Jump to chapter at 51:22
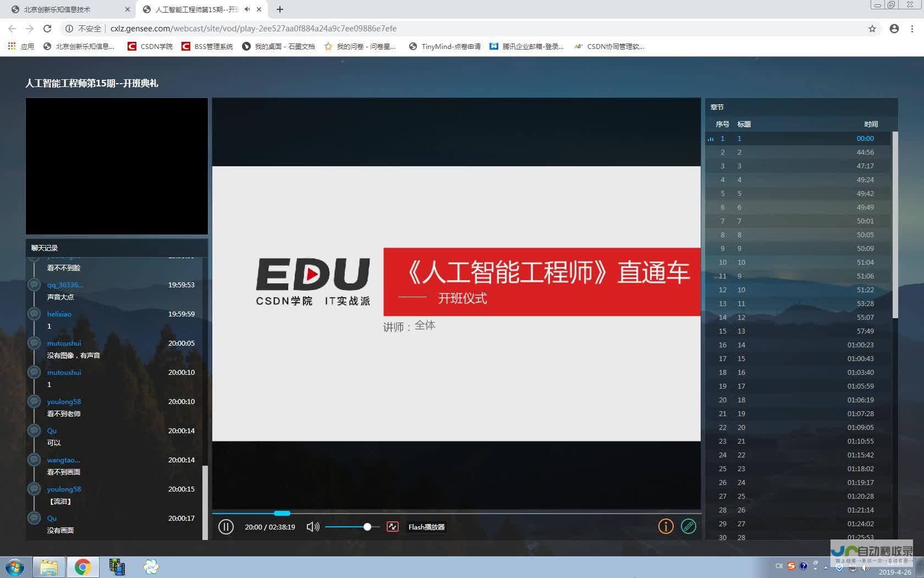Image resolution: width=924 pixels, height=578 pixels. 799,290
